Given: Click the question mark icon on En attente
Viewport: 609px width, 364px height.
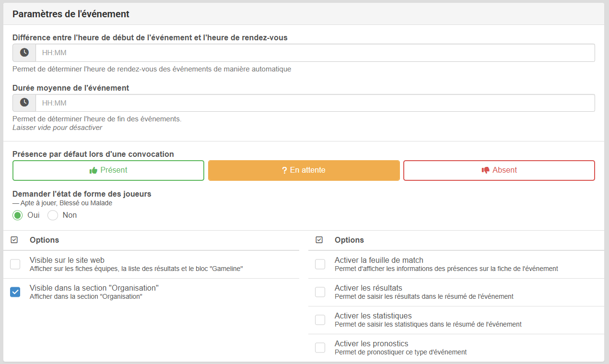Looking at the screenshot, I should [284, 170].
